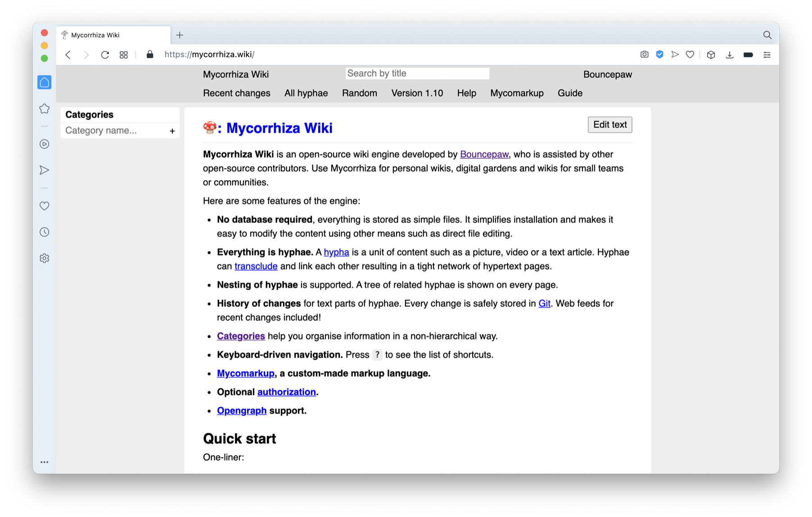Click the blue shield ad blocker icon
This screenshot has height=517, width=812.
coord(659,54)
